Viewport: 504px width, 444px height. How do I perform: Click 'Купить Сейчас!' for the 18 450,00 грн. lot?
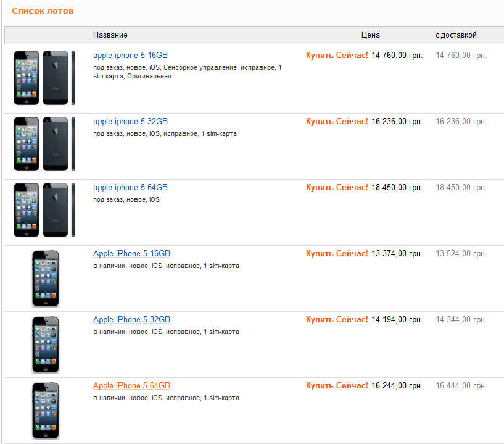(337, 188)
